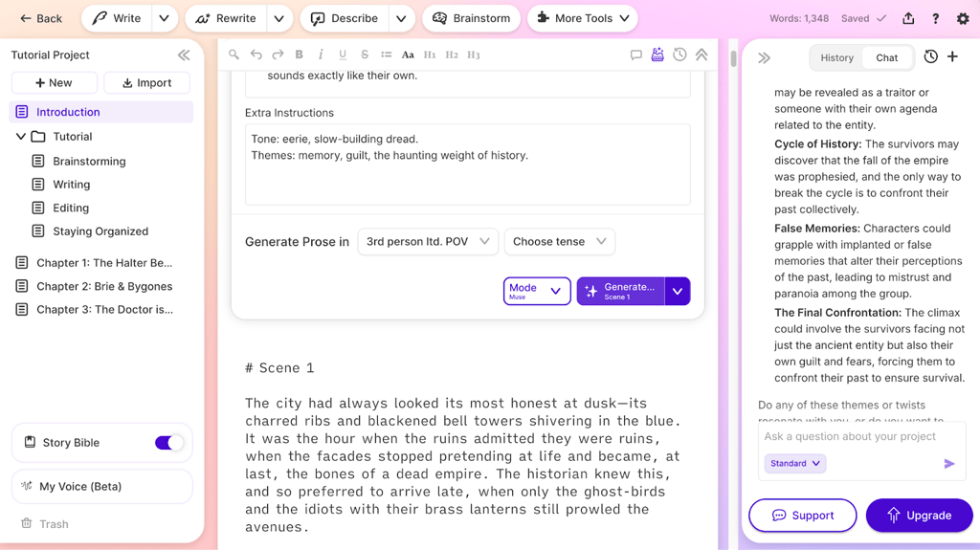
Task: Open Chapter 2: Brie & Bygones document
Action: coord(104,286)
